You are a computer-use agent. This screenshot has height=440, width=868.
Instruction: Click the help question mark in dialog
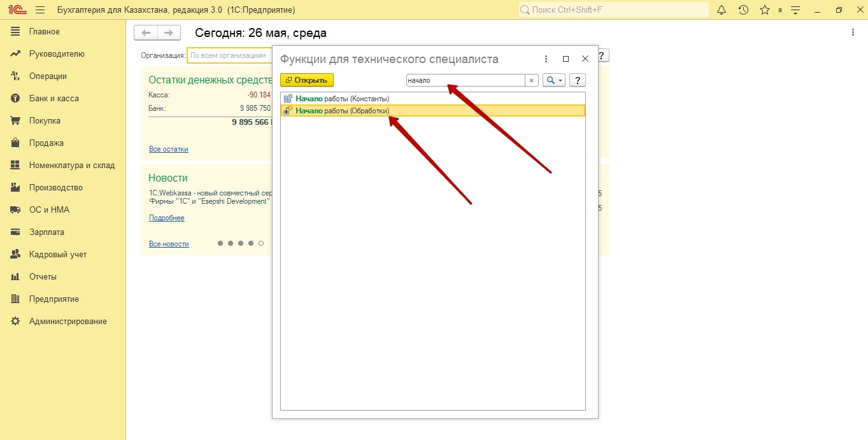tap(577, 80)
